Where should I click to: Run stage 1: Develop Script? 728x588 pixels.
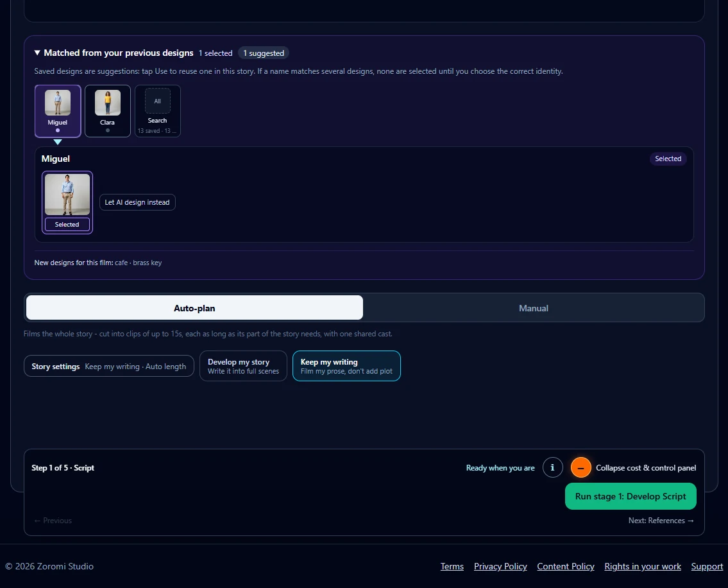(631, 496)
